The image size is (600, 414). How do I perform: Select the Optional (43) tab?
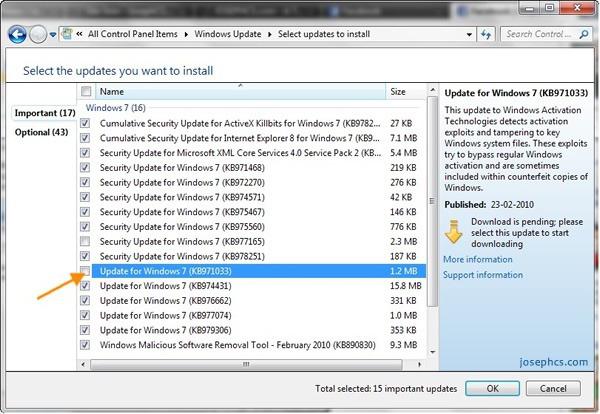41,132
